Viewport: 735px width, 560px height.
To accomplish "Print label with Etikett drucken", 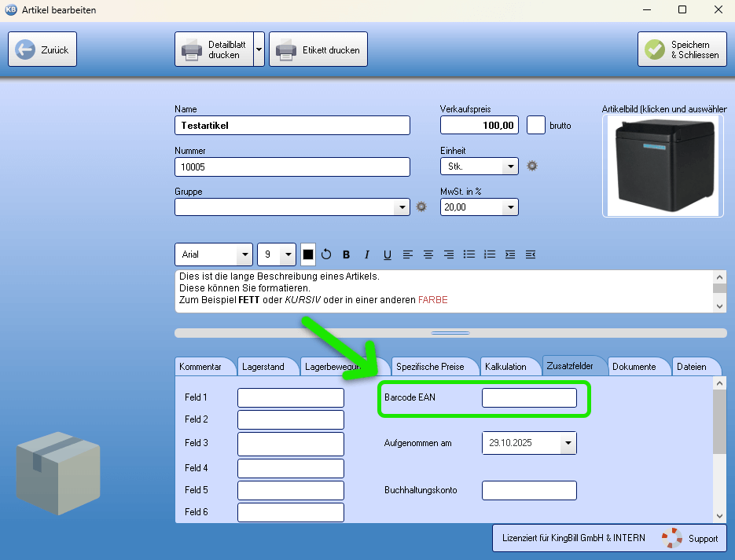I will pyautogui.click(x=318, y=49).
